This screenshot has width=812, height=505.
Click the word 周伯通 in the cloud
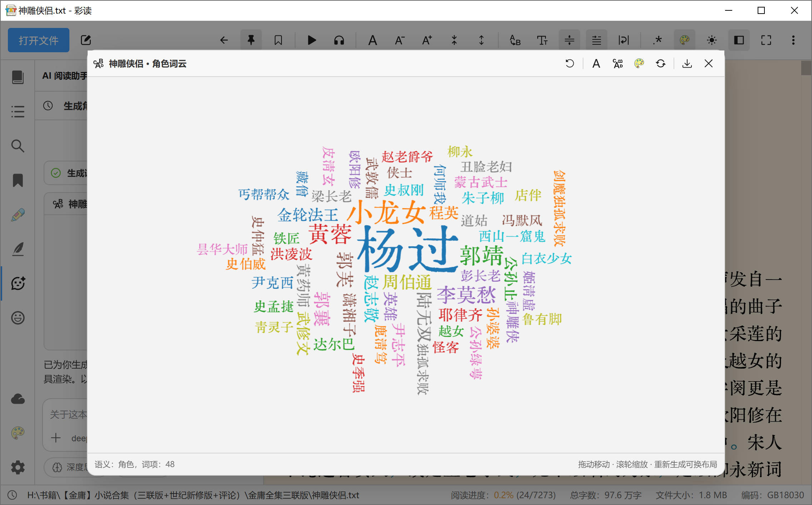point(407,282)
